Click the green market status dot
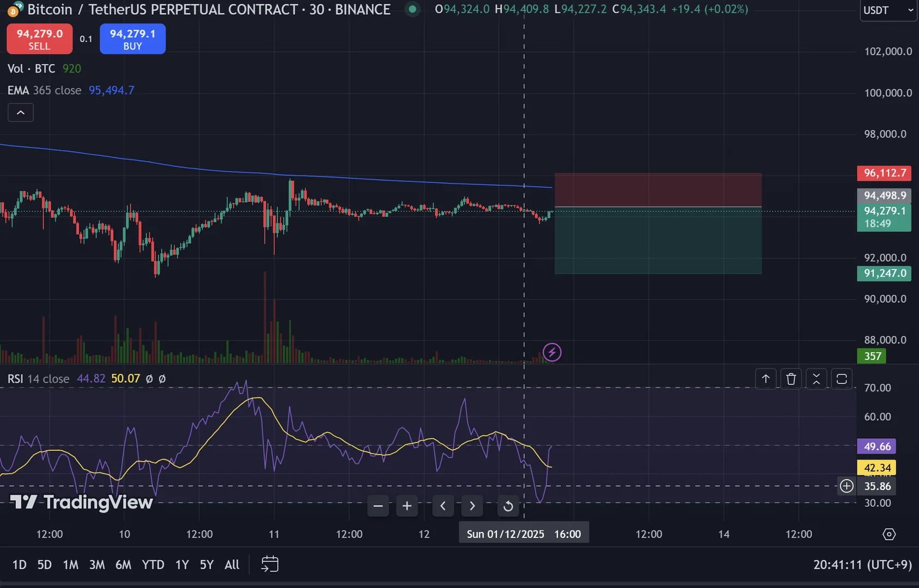 coord(412,9)
